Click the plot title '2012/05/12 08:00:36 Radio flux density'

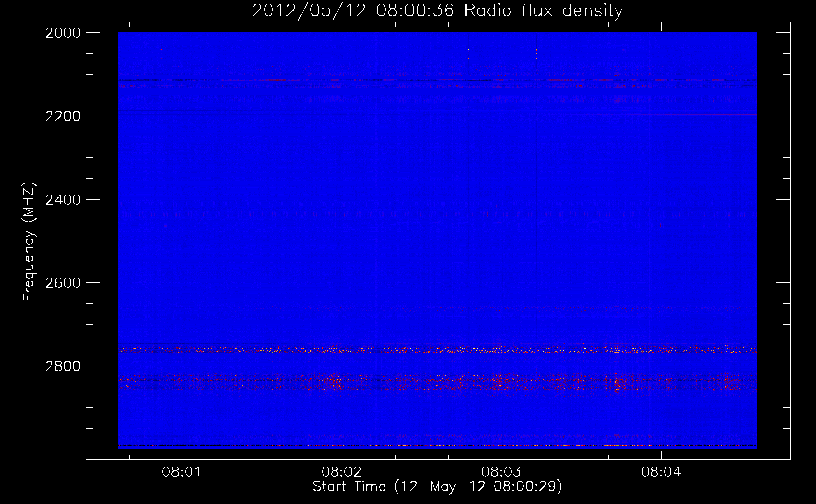tap(437, 10)
